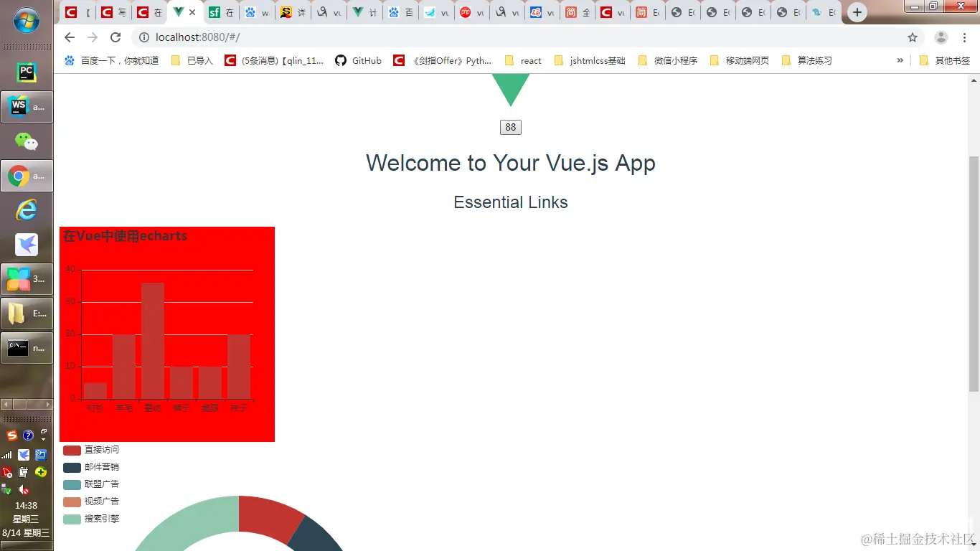The image size is (980, 551).
Task: Click the Essential Links heading
Action: pyautogui.click(x=511, y=202)
